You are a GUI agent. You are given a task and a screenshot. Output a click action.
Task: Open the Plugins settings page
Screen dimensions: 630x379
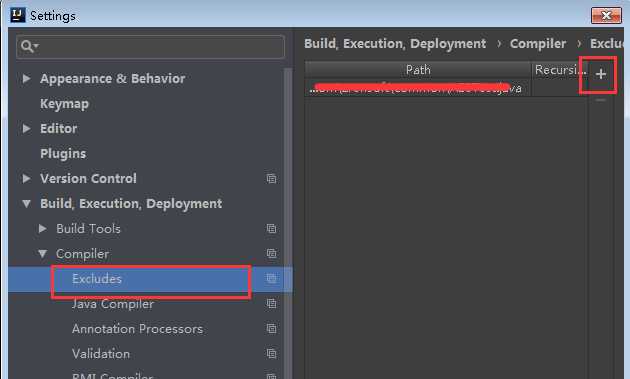point(63,154)
